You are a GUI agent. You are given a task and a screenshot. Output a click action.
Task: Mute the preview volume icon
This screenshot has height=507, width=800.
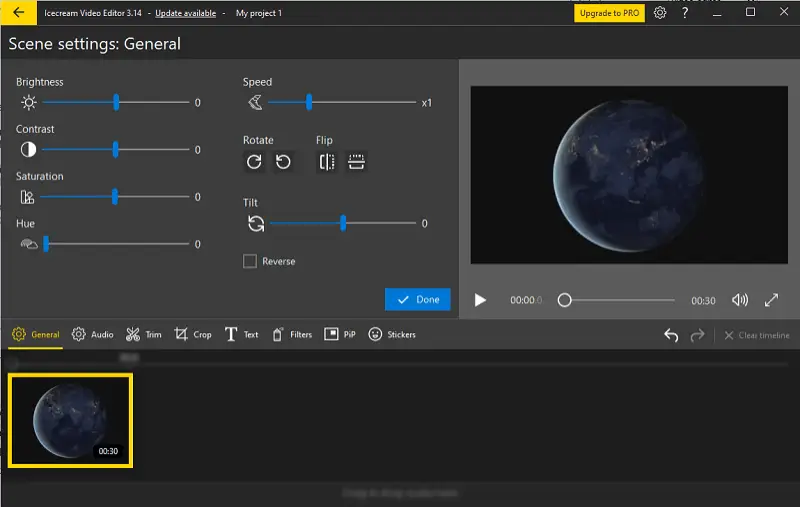740,300
